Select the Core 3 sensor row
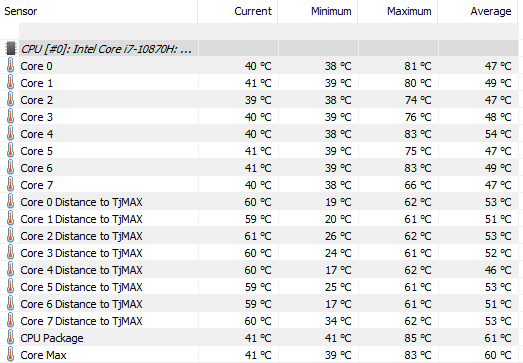Viewport: 523px width, 363px height. click(x=262, y=117)
